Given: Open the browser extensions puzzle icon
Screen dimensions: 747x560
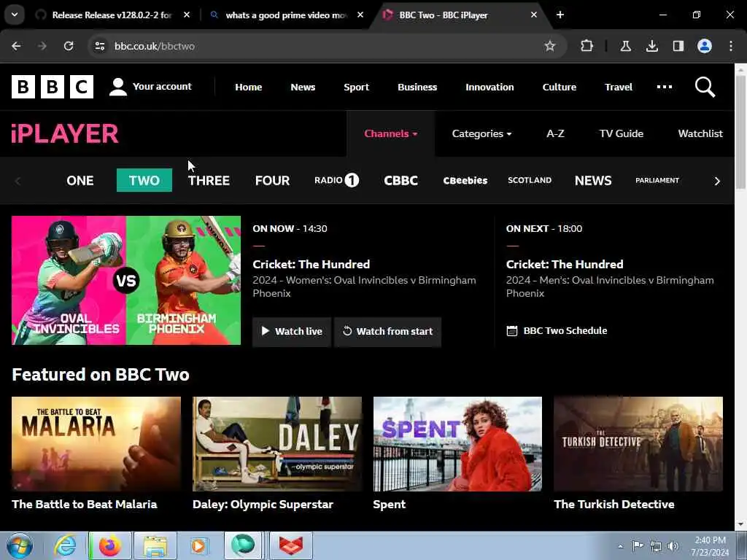Looking at the screenshot, I should point(587,46).
